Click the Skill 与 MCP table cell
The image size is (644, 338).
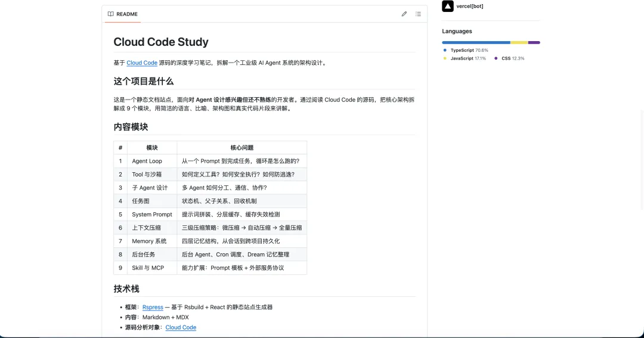[152, 268]
